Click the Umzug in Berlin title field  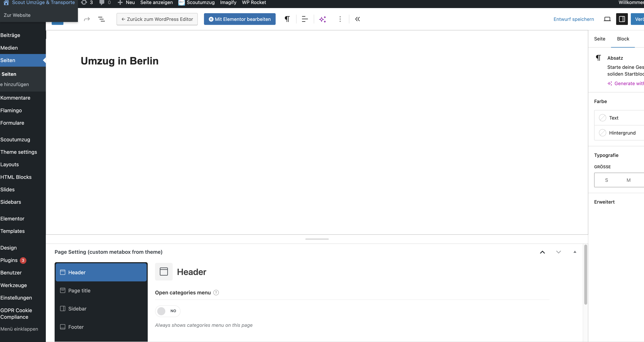[x=119, y=61]
